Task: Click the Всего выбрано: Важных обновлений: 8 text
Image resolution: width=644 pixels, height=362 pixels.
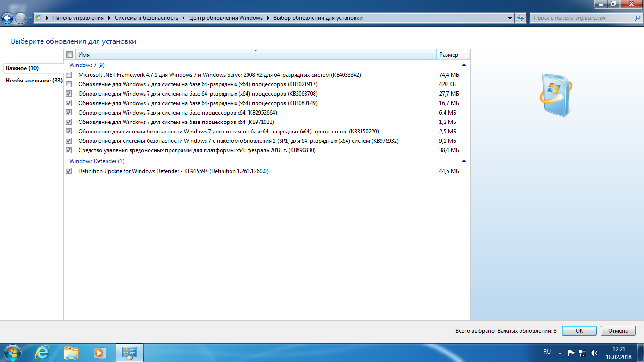Action: [506, 331]
